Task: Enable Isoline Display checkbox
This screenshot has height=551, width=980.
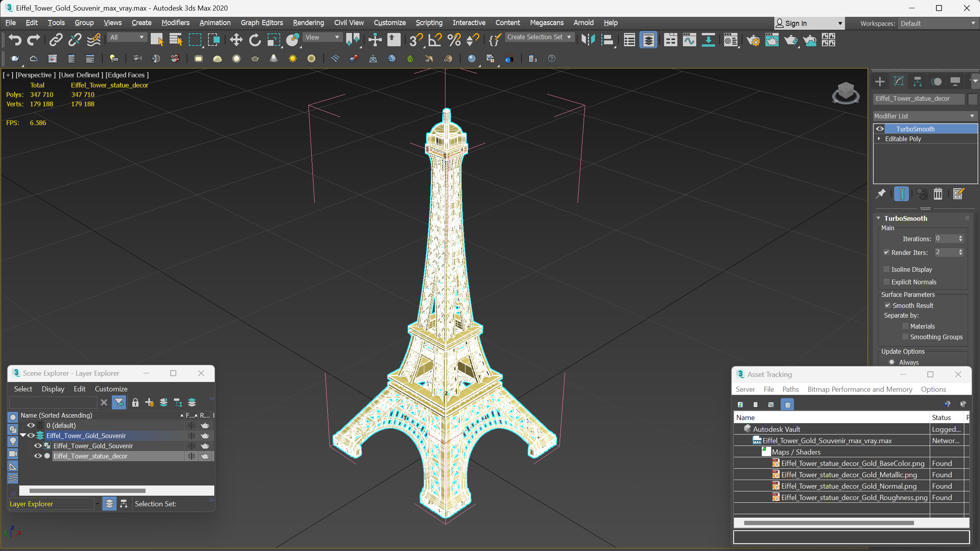Action: tap(886, 269)
